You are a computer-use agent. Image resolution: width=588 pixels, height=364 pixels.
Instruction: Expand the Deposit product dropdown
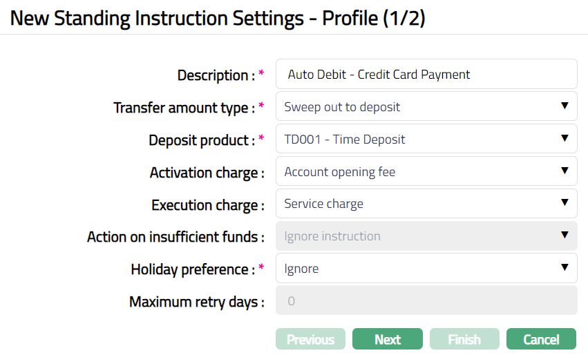(426, 140)
